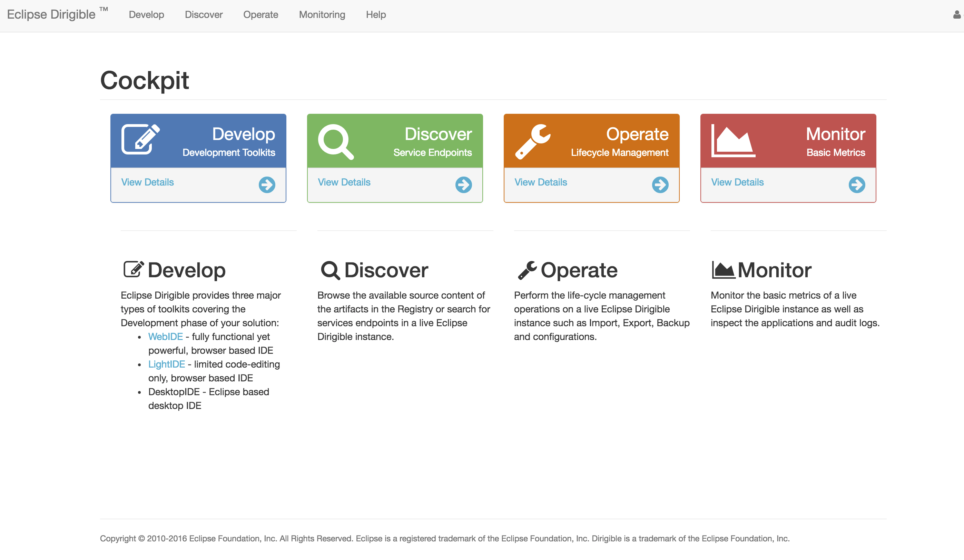Open the WebIDE link
The image size is (964, 560).
[166, 337]
